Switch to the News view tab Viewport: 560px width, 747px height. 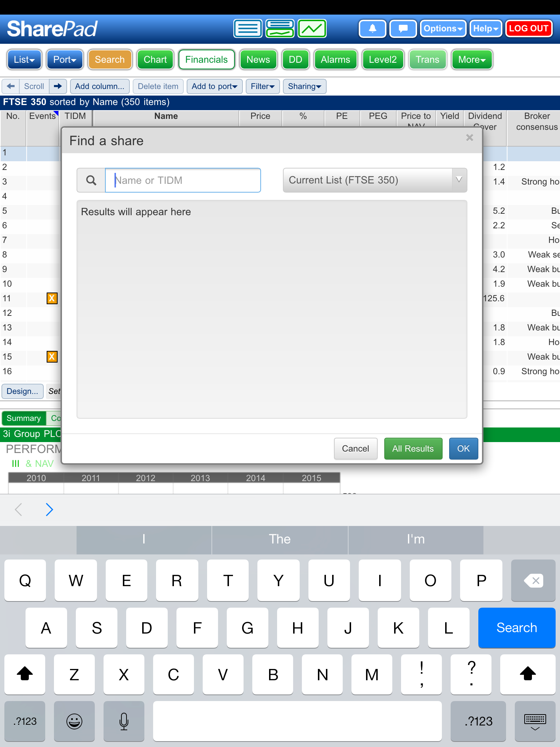258,59
